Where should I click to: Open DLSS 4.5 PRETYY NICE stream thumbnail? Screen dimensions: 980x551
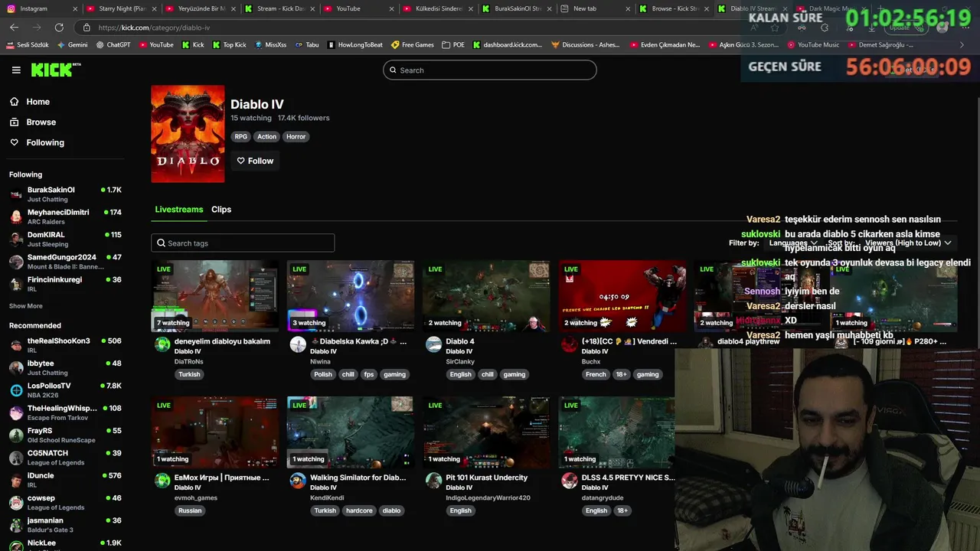pyautogui.click(x=616, y=432)
